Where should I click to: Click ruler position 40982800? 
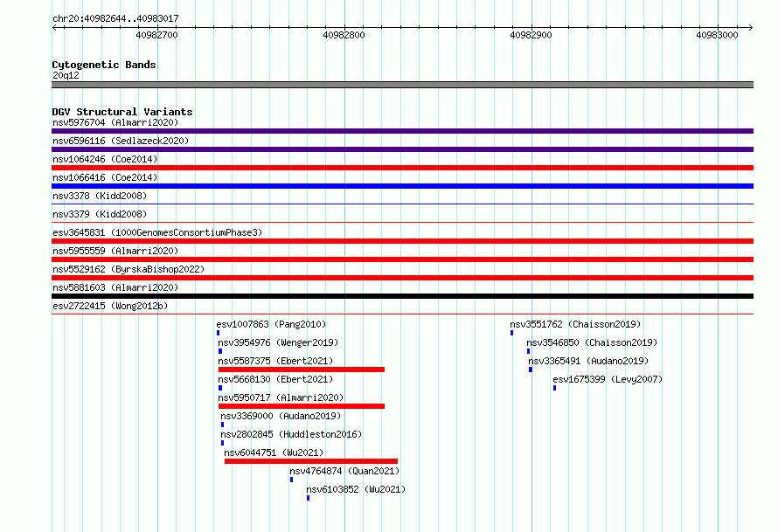coord(344,35)
